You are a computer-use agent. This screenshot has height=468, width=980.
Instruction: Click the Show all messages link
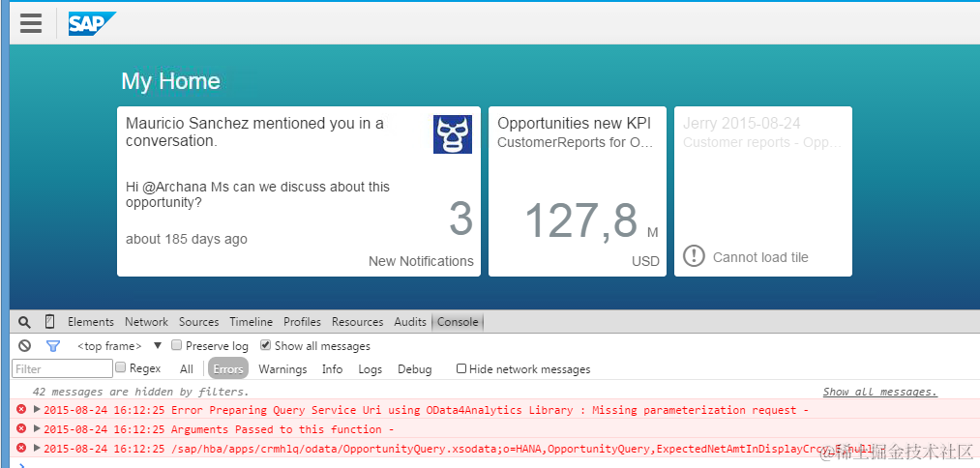880,392
